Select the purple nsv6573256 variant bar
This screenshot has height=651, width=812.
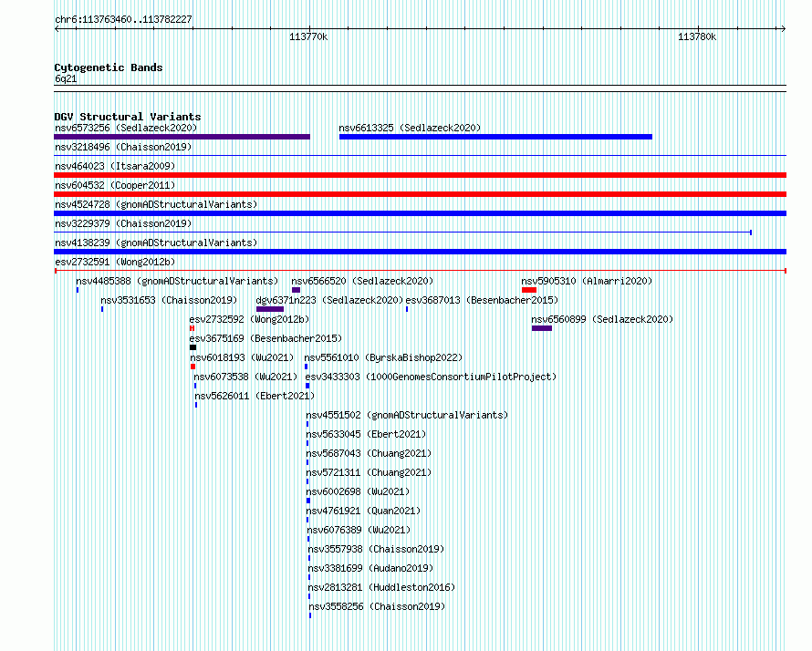[182, 137]
